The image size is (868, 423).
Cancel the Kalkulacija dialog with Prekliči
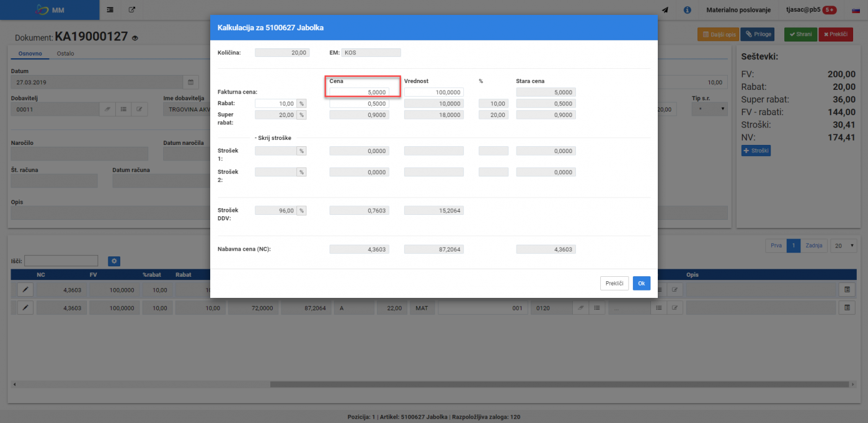(x=614, y=283)
